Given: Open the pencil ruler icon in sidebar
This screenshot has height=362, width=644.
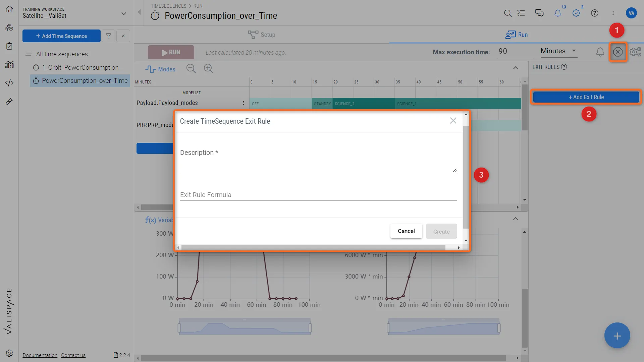Looking at the screenshot, I should tap(9, 101).
